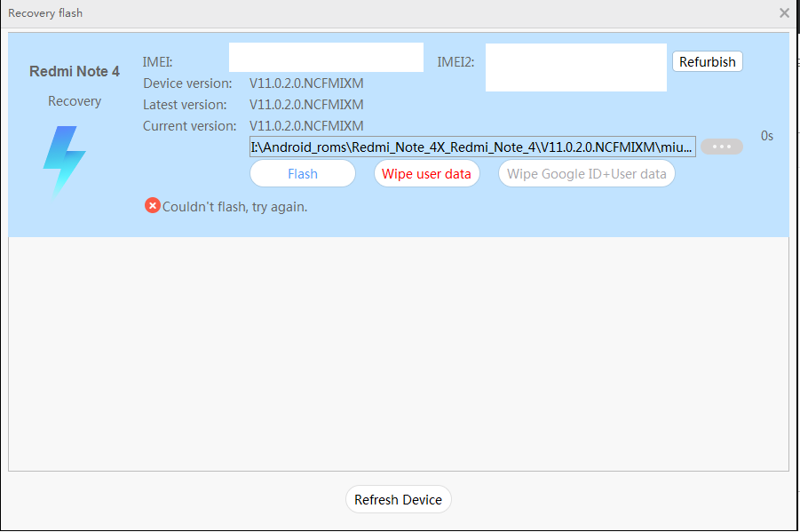This screenshot has width=800, height=532.
Task: Click the "Device version:" label
Action: click(187, 83)
